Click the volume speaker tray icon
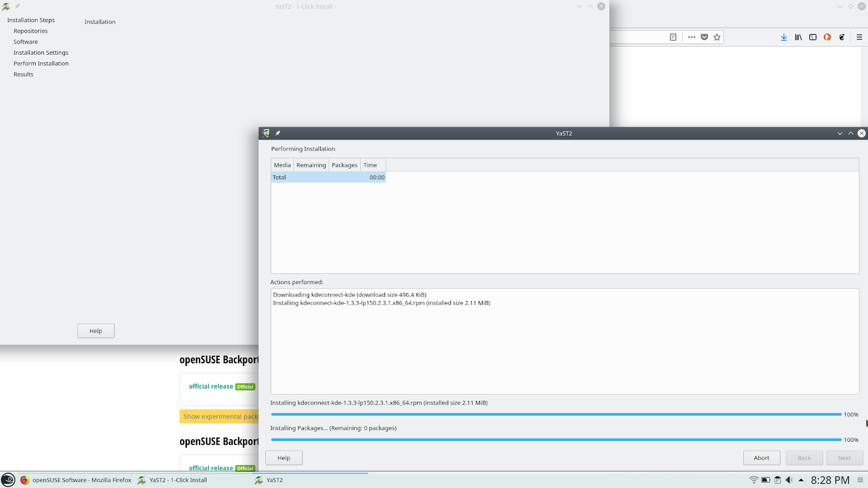The image size is (868, 488). (x=789, y=480)
